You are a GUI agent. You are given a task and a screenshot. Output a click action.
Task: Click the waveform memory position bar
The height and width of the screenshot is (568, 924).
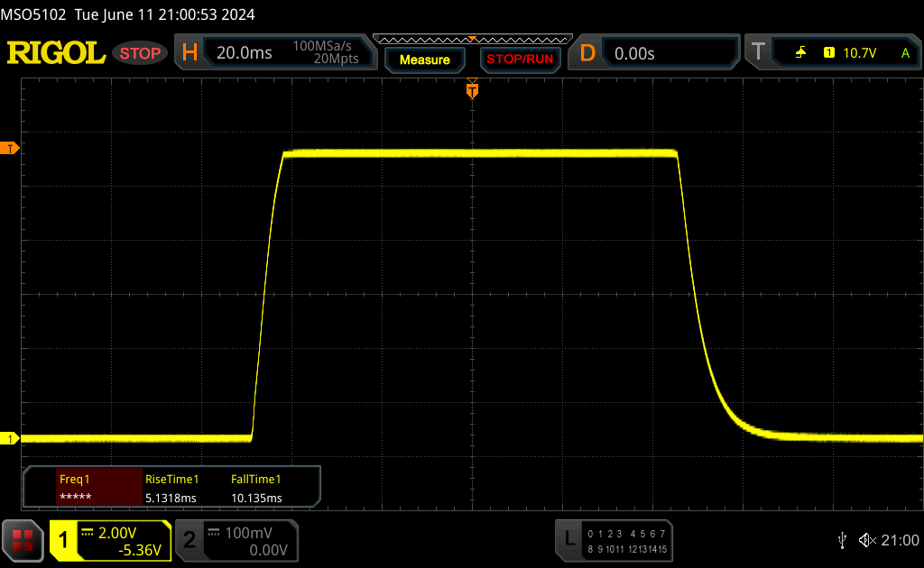(473, 40)
